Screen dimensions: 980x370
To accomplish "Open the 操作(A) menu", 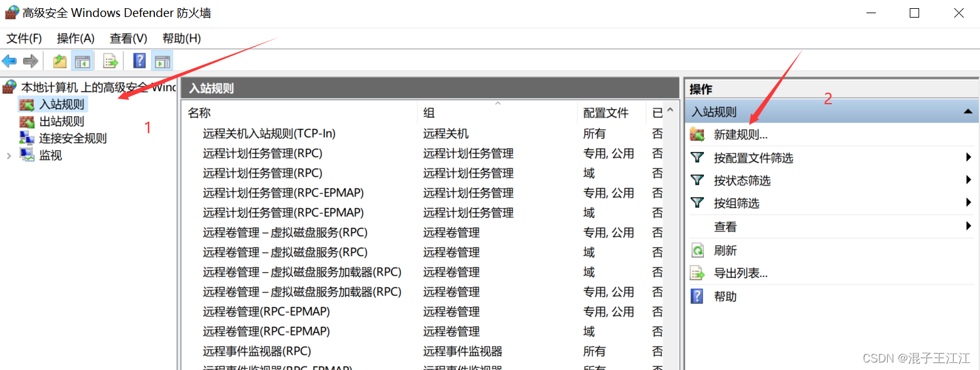I will tap(75, 38).
